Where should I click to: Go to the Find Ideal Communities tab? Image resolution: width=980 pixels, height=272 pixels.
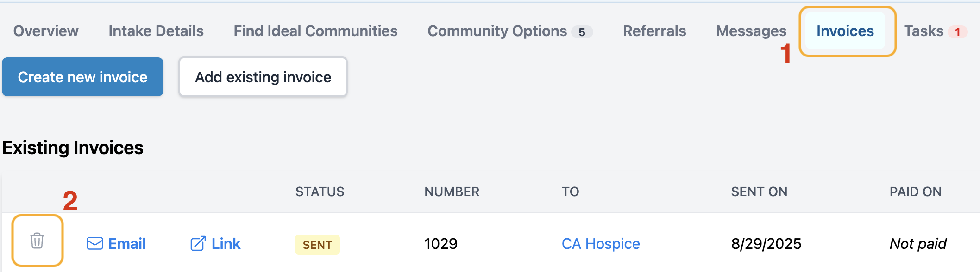click(x=315, y=31)
